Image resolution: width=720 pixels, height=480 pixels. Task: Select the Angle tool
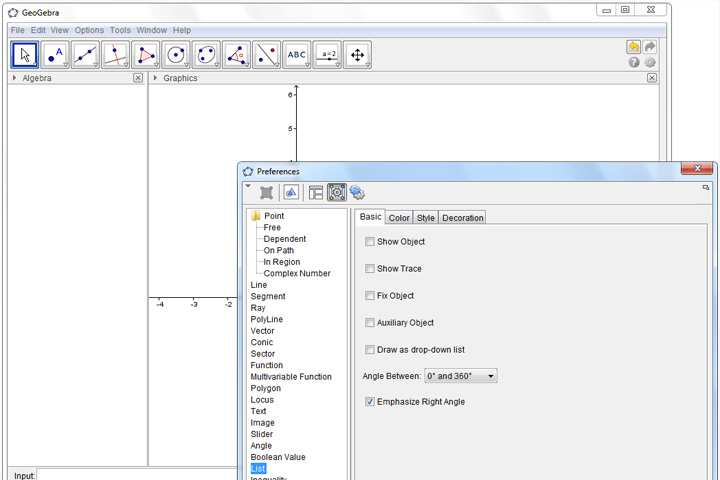236,55
